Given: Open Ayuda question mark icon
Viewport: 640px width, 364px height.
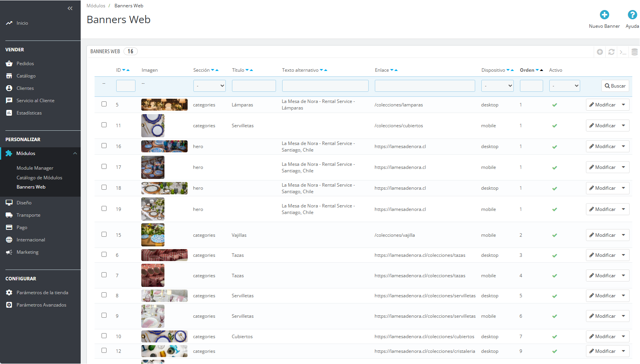Looking at the screenshot, I should 632,15.
